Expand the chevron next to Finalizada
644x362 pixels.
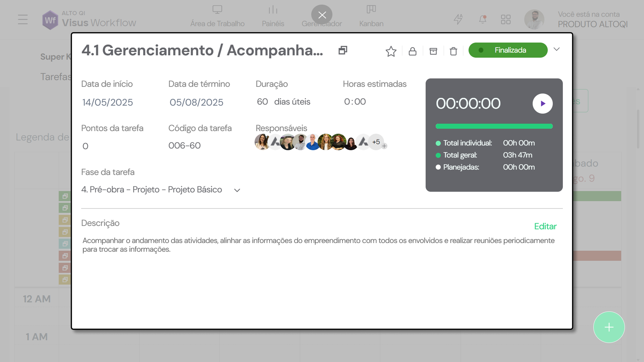556,49
